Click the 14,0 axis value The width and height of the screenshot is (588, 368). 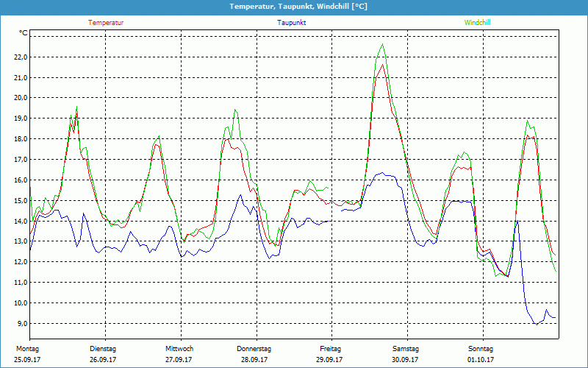click(21, 222)
